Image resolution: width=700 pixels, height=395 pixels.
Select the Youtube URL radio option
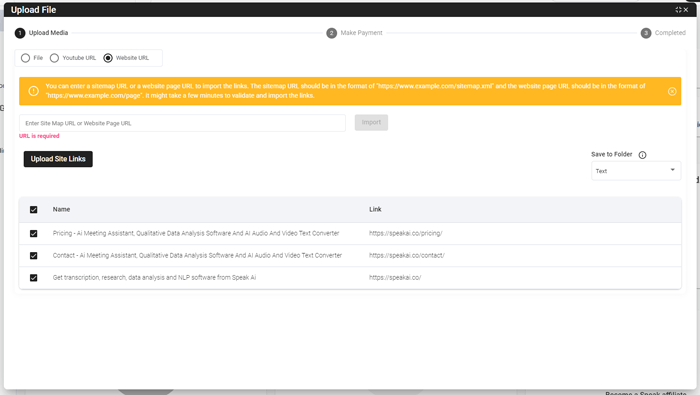54,58
